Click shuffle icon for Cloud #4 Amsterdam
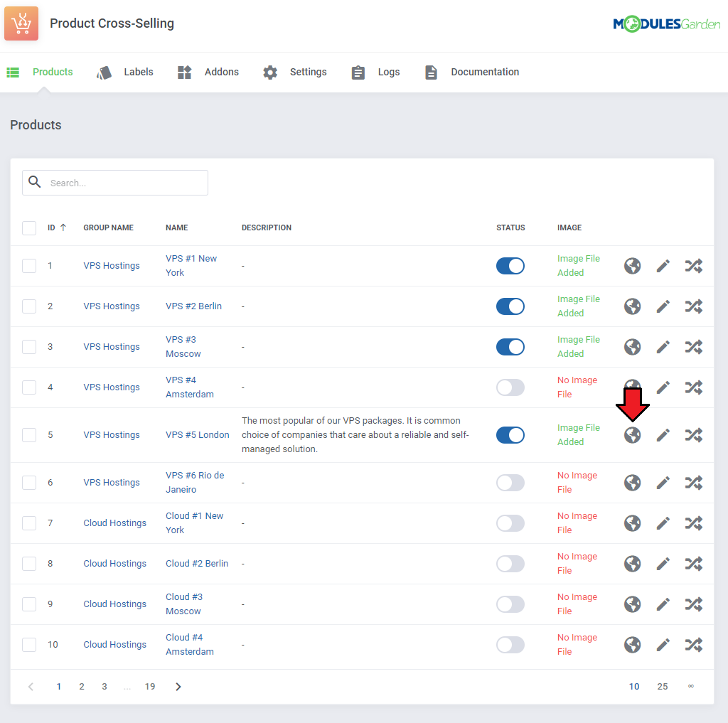Viewport: 728px width, 723px height. tap(694, 645)
